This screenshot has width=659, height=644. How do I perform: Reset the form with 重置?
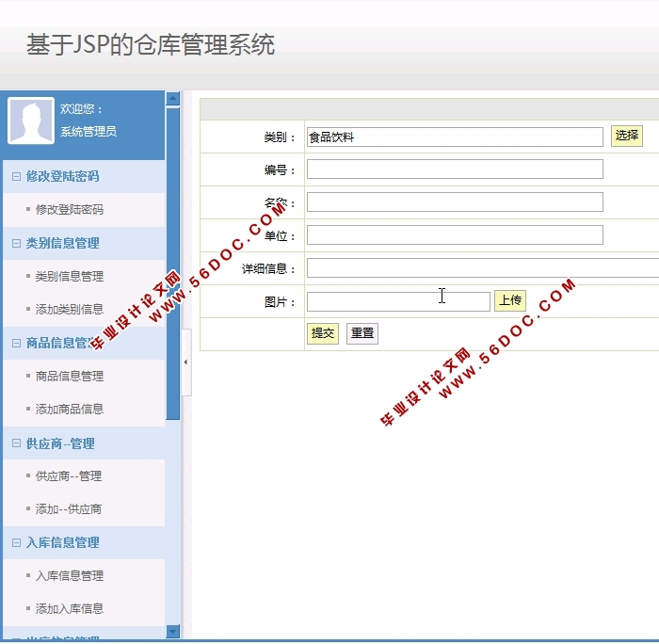coord(362,333)
